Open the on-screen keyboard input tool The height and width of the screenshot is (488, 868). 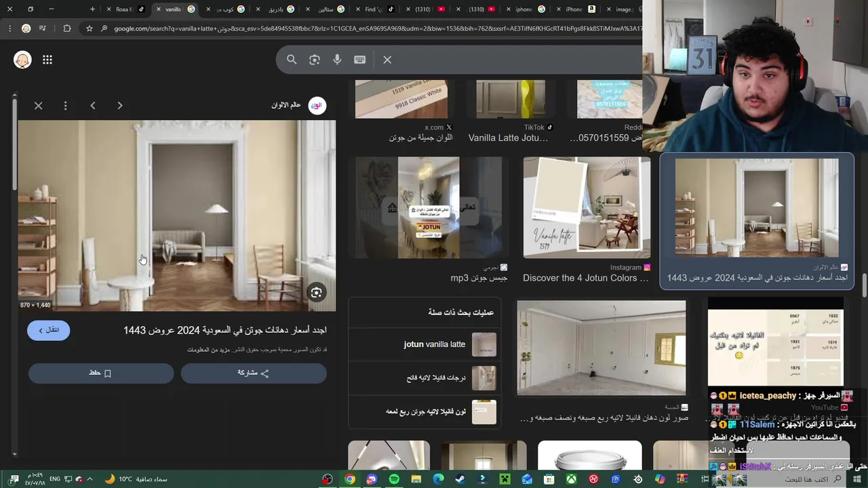(x=360, y=60)
